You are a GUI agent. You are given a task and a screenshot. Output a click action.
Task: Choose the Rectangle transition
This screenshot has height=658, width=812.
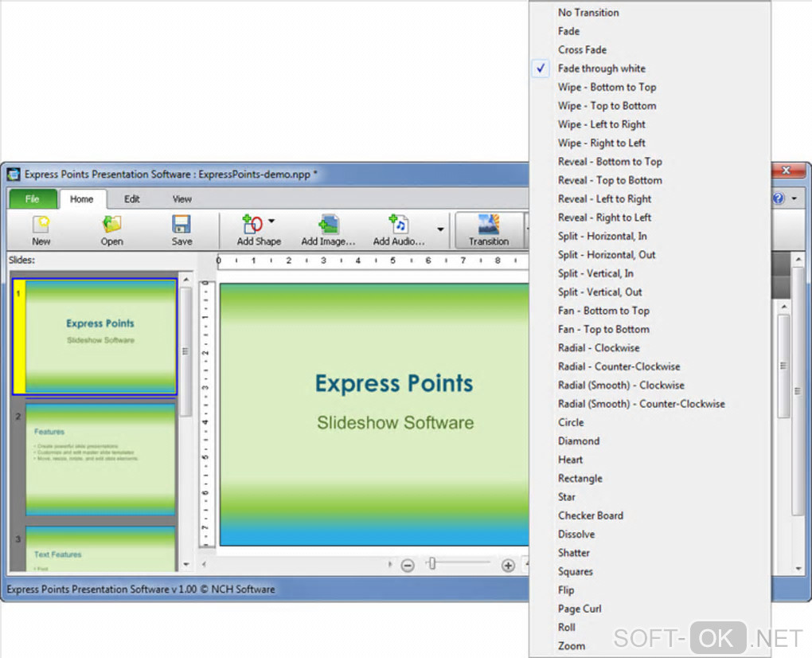(650, 479)
